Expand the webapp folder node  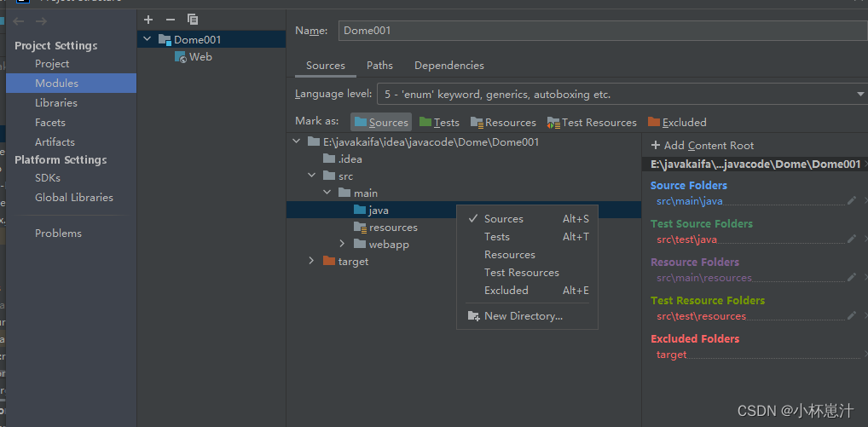tap(342, 244)
